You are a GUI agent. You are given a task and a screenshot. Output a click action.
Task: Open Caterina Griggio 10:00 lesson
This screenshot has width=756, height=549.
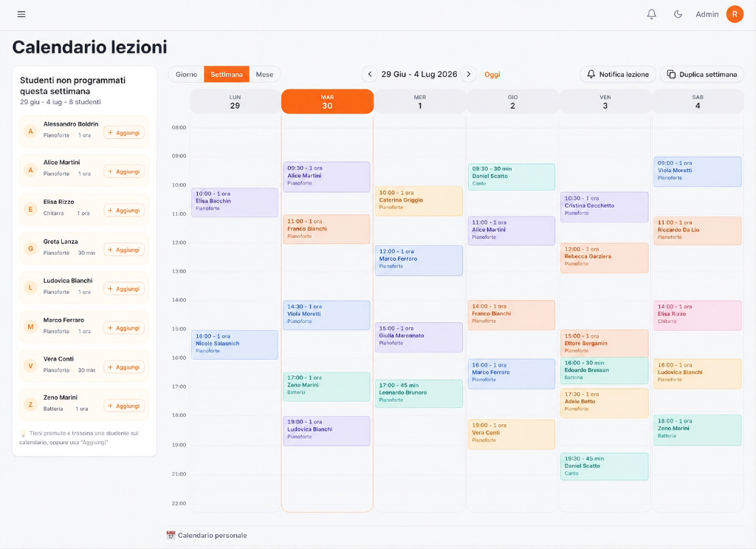[x=419, y=201]
